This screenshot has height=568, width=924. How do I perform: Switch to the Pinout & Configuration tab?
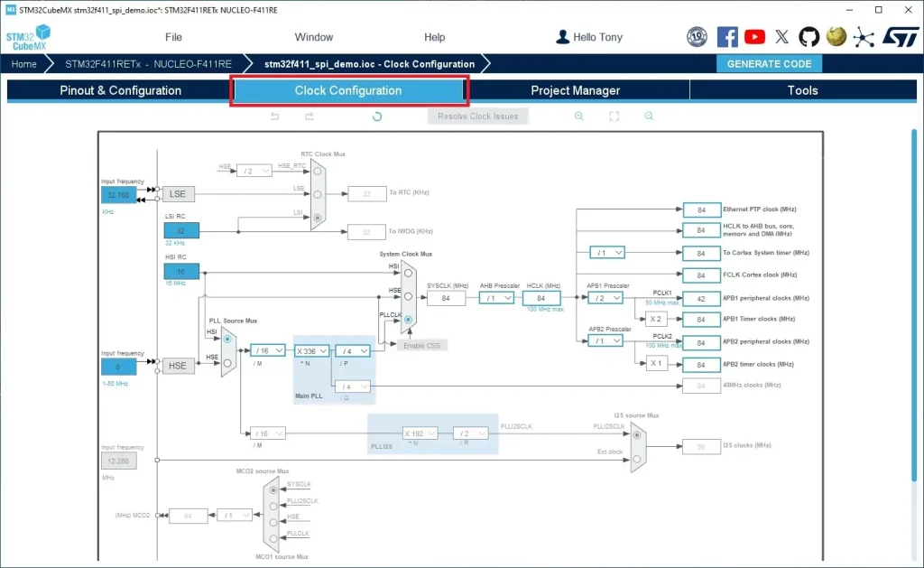click(120, 90)
